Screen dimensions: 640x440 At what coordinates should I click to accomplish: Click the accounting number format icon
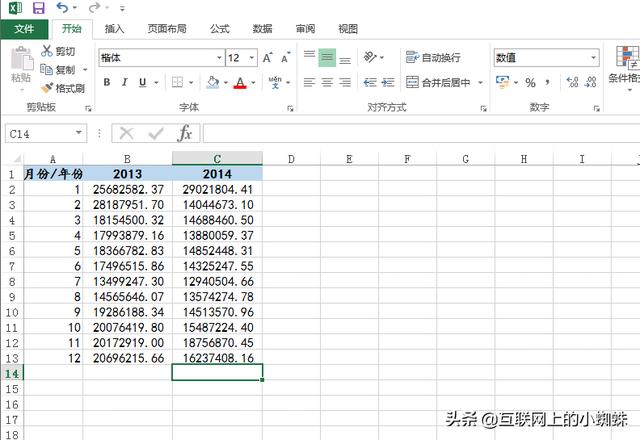[502, 82]
